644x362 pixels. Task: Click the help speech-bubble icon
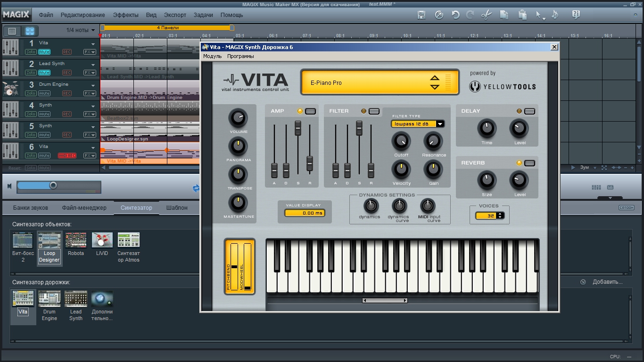576,15
